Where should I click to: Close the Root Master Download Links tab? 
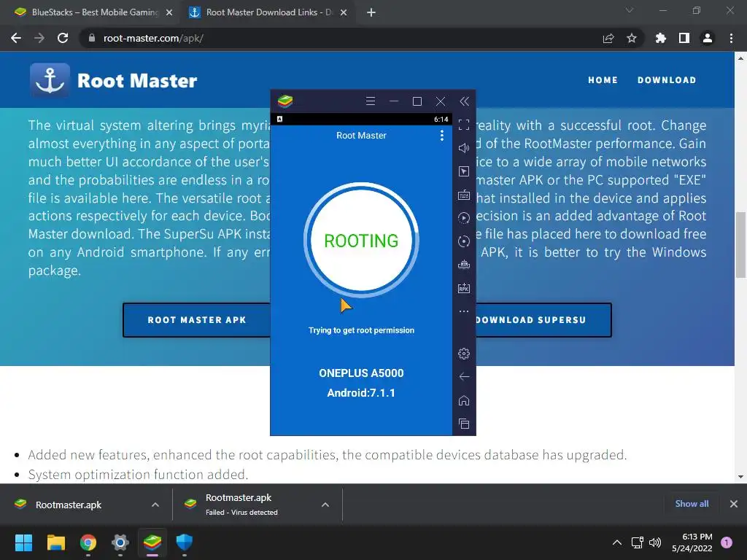344,13
